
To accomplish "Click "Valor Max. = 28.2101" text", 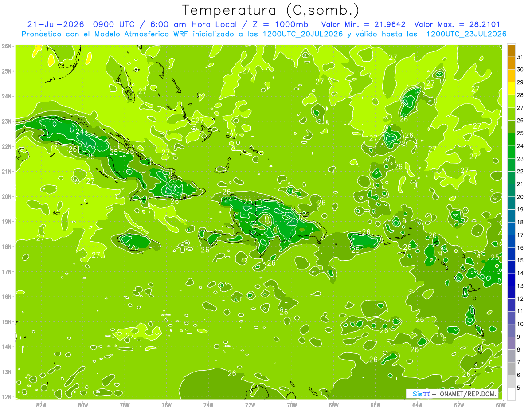I will (x=457, y=24).
